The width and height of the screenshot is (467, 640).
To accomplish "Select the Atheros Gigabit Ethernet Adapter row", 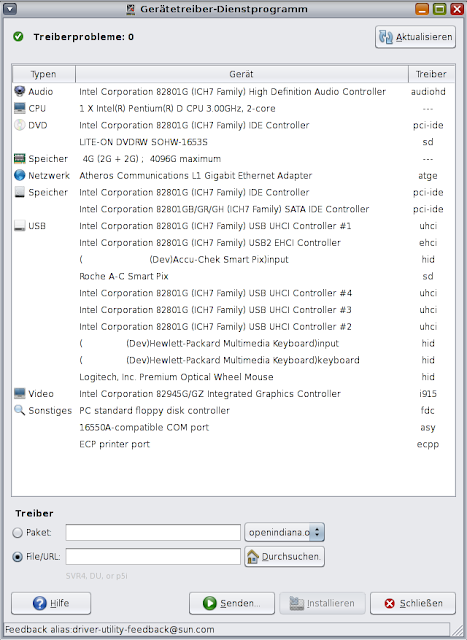I will (x=234, y=176).
